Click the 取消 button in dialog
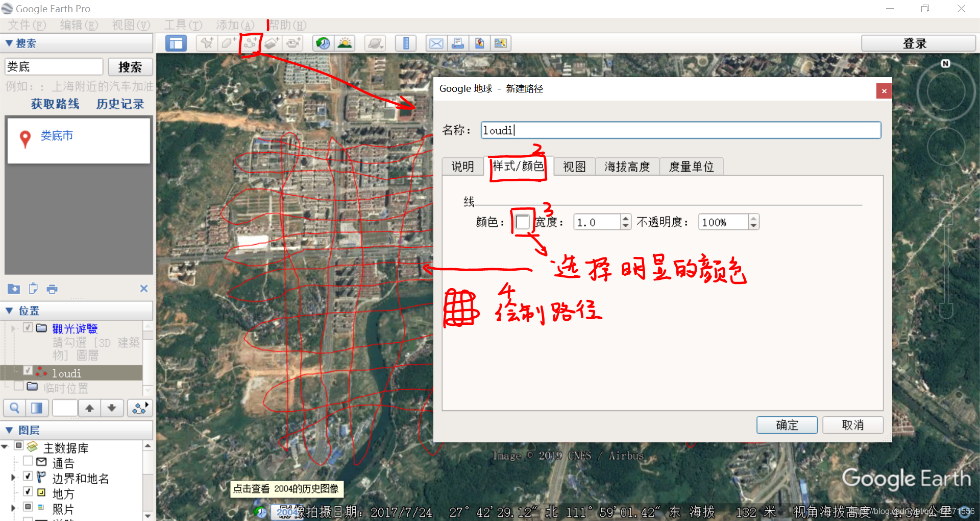 (853, 425)
